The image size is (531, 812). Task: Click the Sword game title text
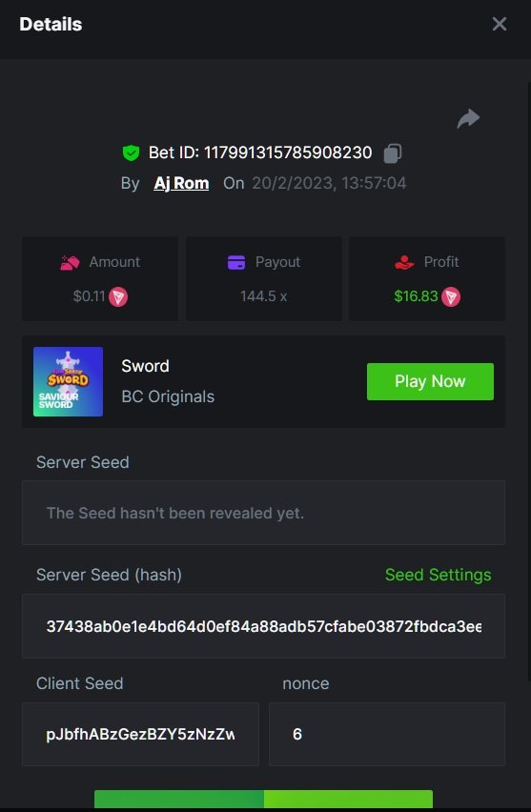[x=145, y=366]
